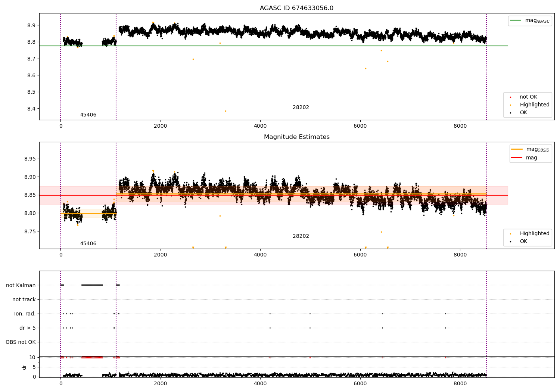Select the 8.95 y-axis tick label
The width and height of the screenshot is (560, 392).
tap(29, 159)
